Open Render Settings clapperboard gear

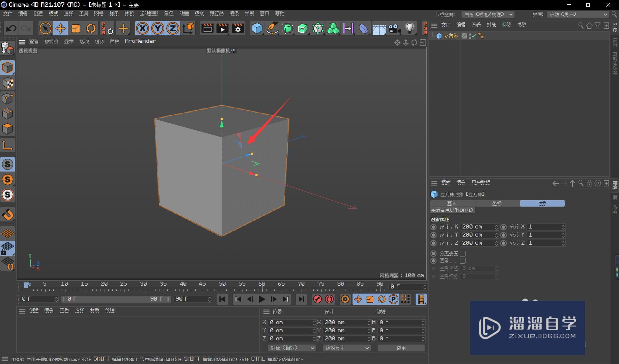click(238, 29)
